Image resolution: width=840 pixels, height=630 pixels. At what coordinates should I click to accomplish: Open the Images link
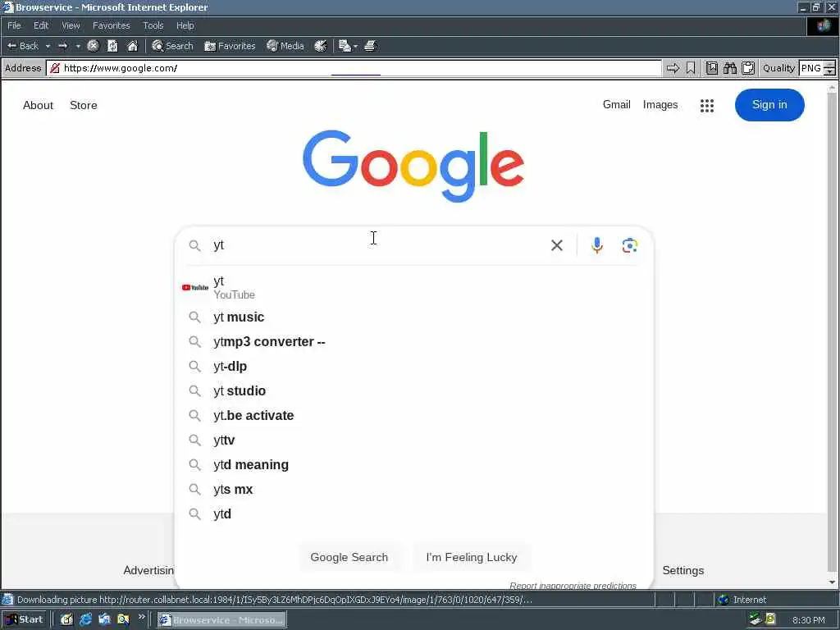[660, 104]
